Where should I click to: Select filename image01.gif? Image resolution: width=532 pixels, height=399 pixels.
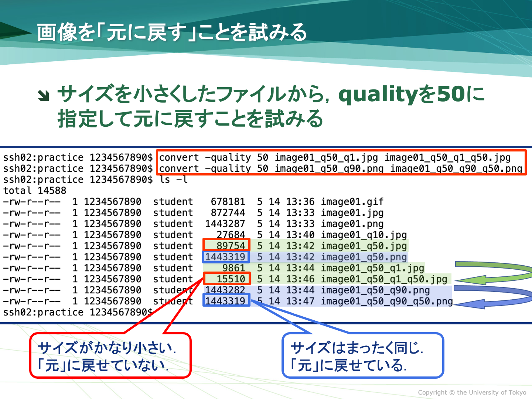[x=352, y=202]
